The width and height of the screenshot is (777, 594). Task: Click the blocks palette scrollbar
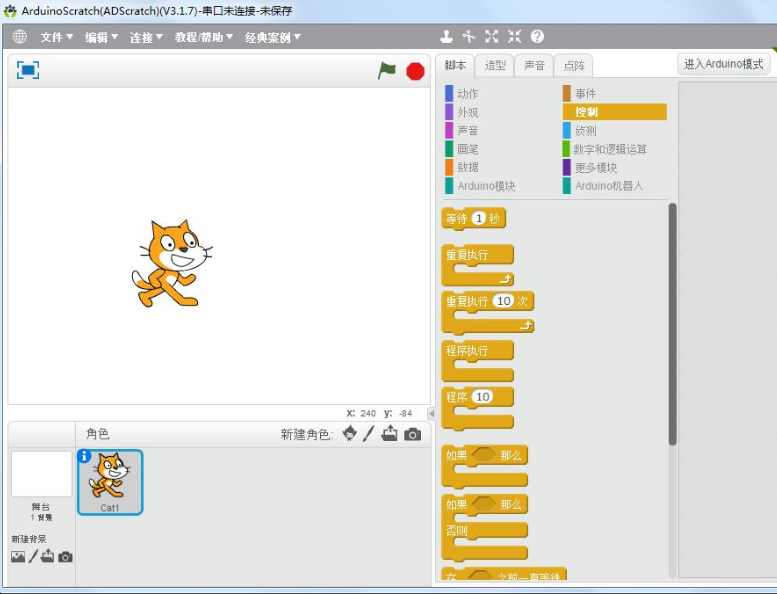point(672,324)
